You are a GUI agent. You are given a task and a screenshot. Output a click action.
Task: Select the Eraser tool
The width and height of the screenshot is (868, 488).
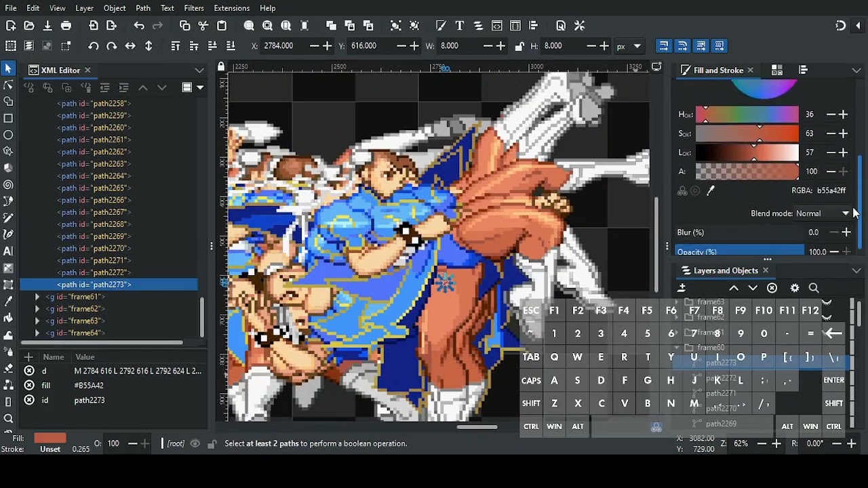[8, 368]
